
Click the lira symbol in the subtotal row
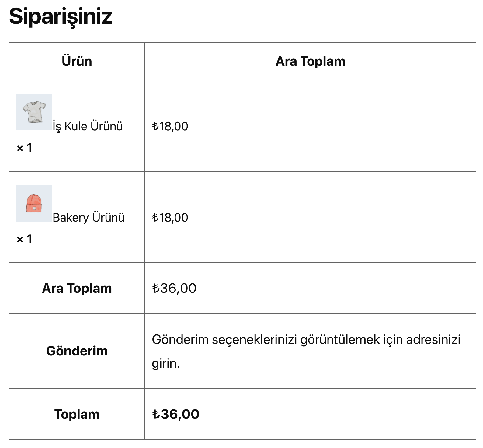point(156,288)
